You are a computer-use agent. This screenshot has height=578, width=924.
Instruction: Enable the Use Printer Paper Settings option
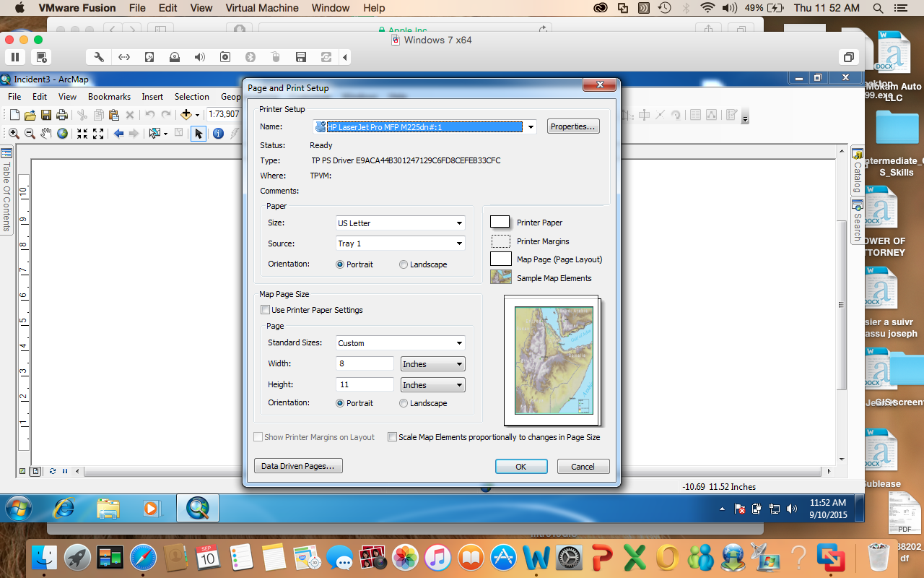tap(266, 309)
